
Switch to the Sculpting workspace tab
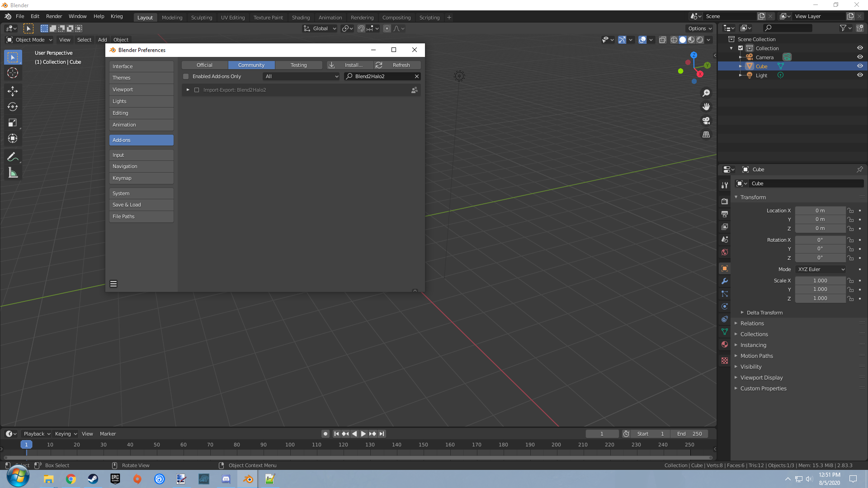[201, 18]
